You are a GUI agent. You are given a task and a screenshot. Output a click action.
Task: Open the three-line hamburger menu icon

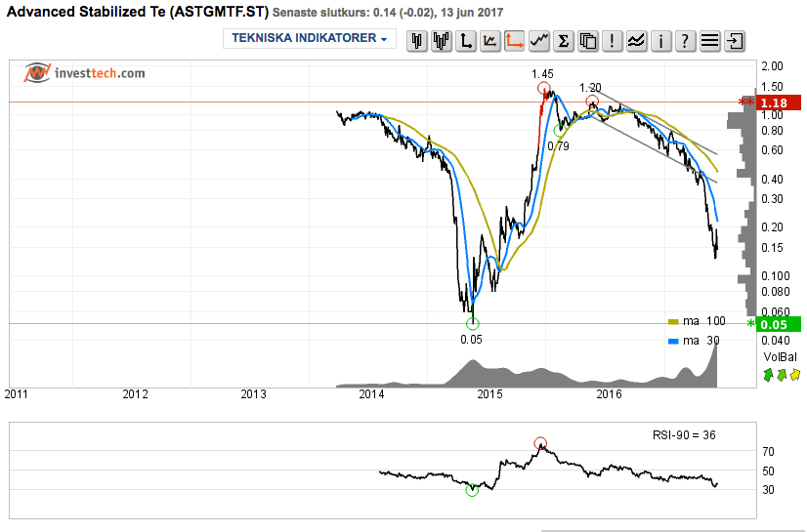pos(709,41)
